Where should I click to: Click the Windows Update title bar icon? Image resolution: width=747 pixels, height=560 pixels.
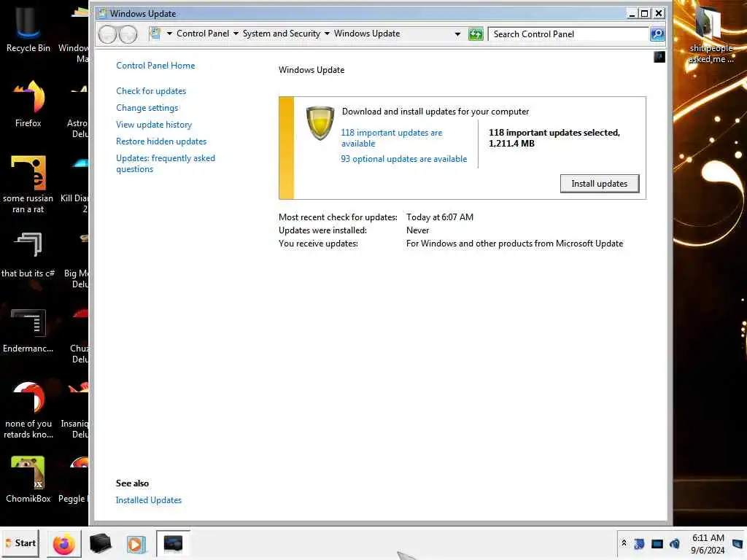tap(101, 13)
